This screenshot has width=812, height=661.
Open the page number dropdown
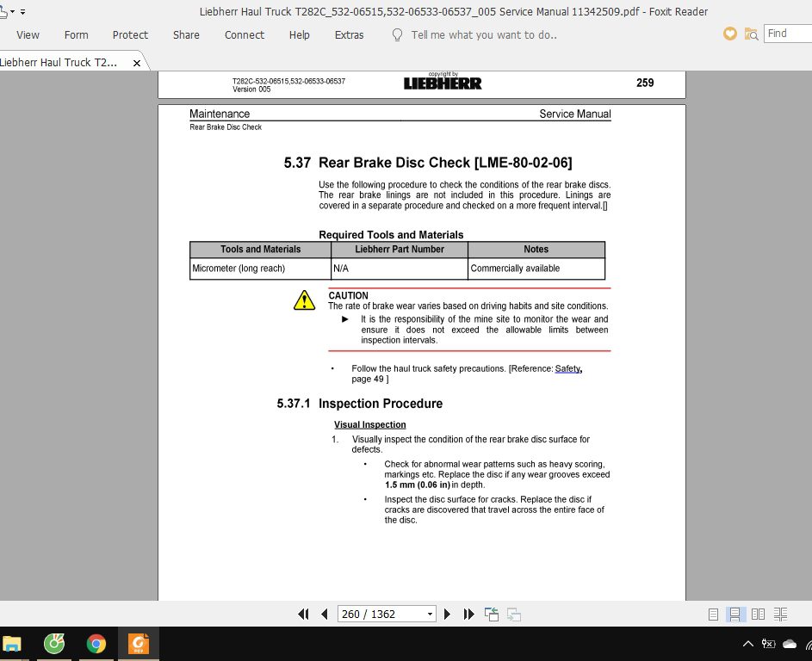pos(429,614)
